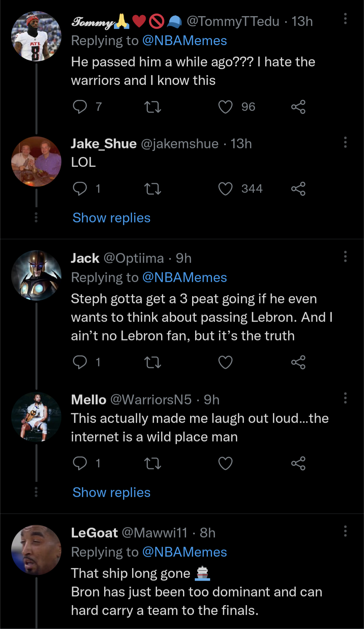The height and width of the screenshot is (629, 364).
Task: Retweet Tommy's reply about the warriors
Action: [153, 107]
